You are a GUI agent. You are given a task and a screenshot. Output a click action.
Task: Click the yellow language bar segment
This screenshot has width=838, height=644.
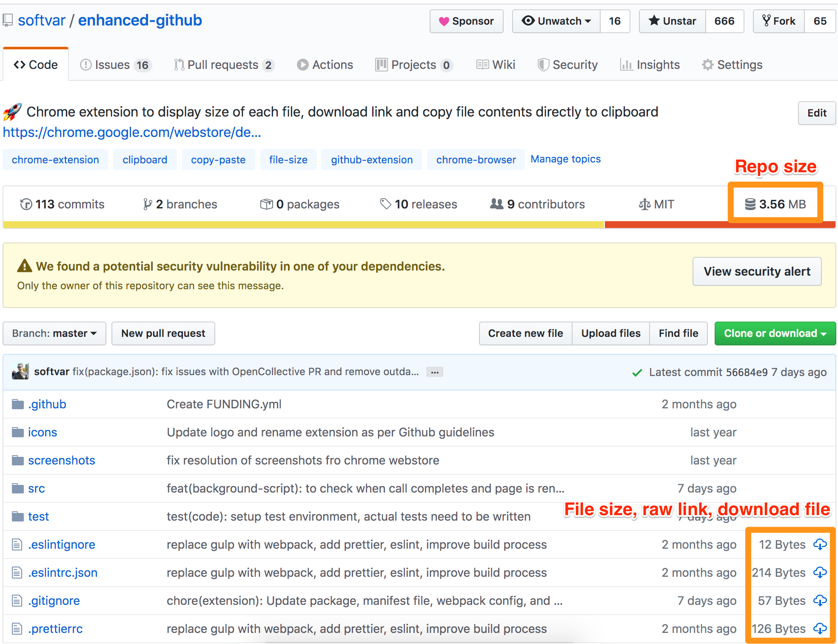[303, 225]
